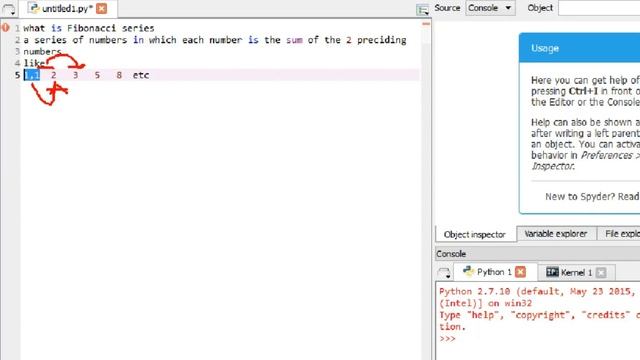Switch to the Variable explorer tab
640x360 pixels.
click(x=556, y=234)
